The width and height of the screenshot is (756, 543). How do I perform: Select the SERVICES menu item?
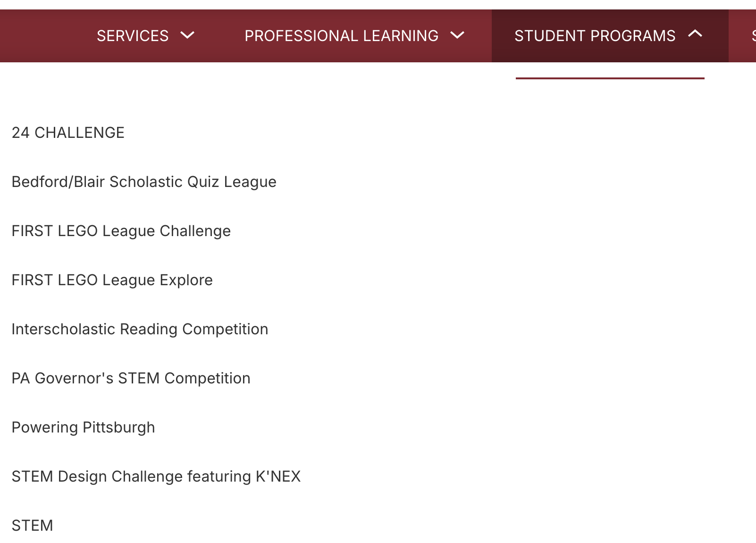pos(133,35)
